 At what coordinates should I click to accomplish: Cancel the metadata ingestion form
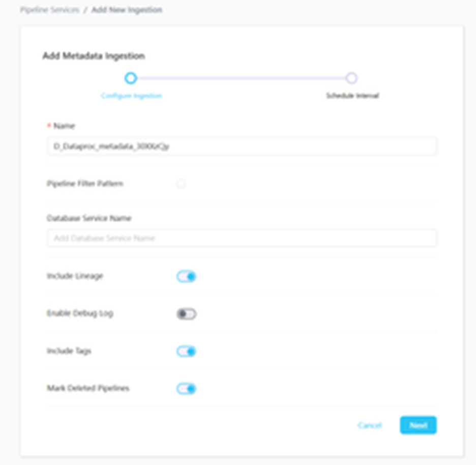click(x=370, y=425)
